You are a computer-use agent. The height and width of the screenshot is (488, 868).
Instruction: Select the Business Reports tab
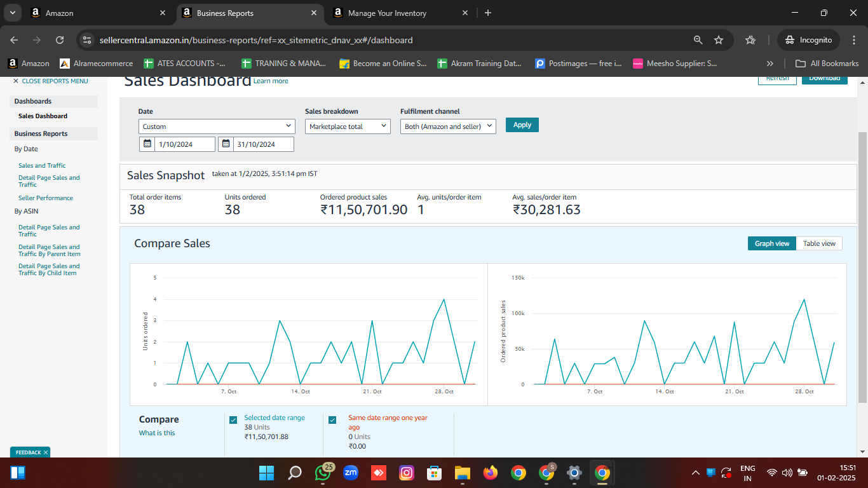[249, 13]
